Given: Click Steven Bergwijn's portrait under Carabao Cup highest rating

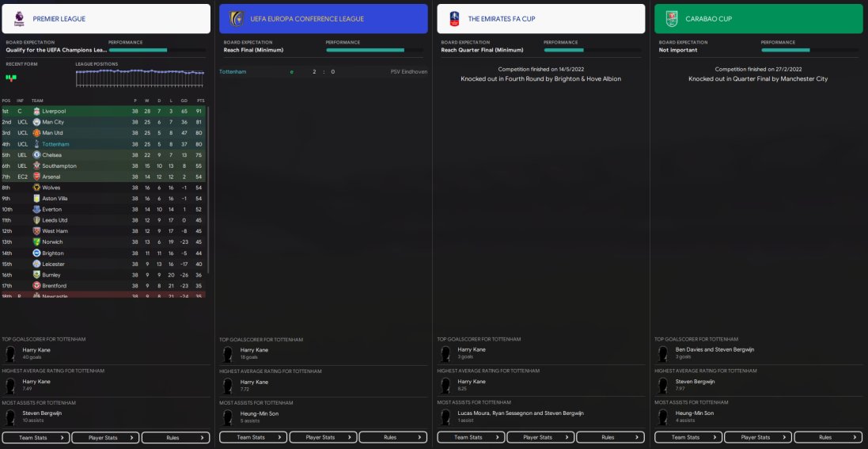Looking at the screenshot, I should [x=662, y=385].
